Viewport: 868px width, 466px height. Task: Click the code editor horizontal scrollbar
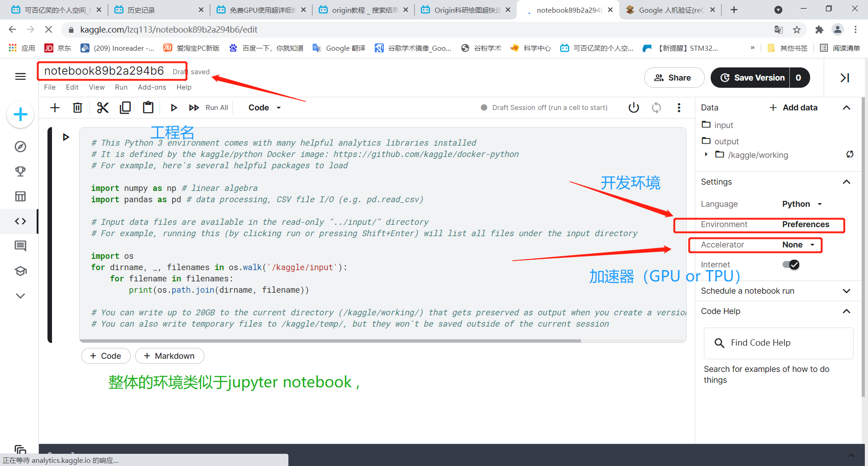click(x=330, y=341)
